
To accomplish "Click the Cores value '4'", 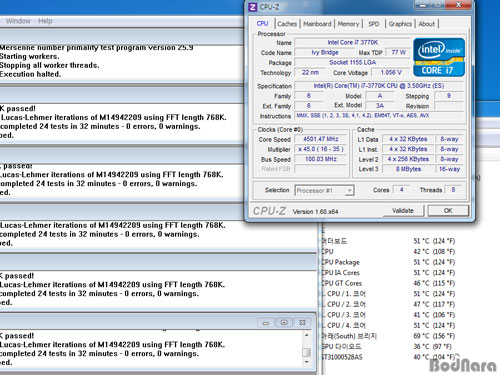I will [402, 190].
